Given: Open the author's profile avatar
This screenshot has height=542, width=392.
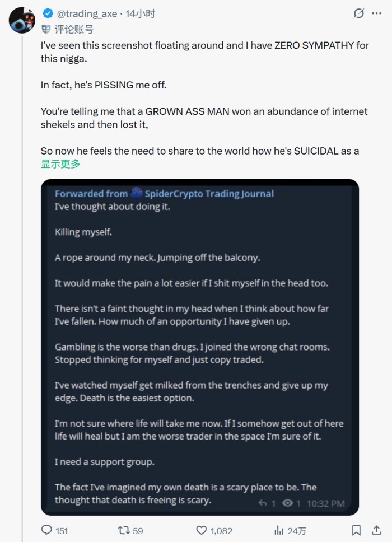Looking at the screenshot, I should [22, 20].
